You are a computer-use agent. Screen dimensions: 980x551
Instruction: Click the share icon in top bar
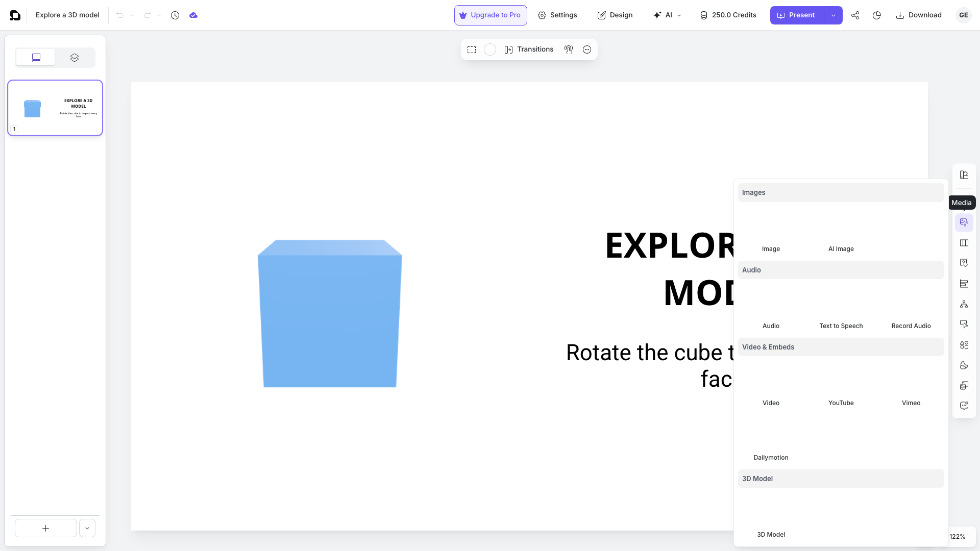coord(855,15)
